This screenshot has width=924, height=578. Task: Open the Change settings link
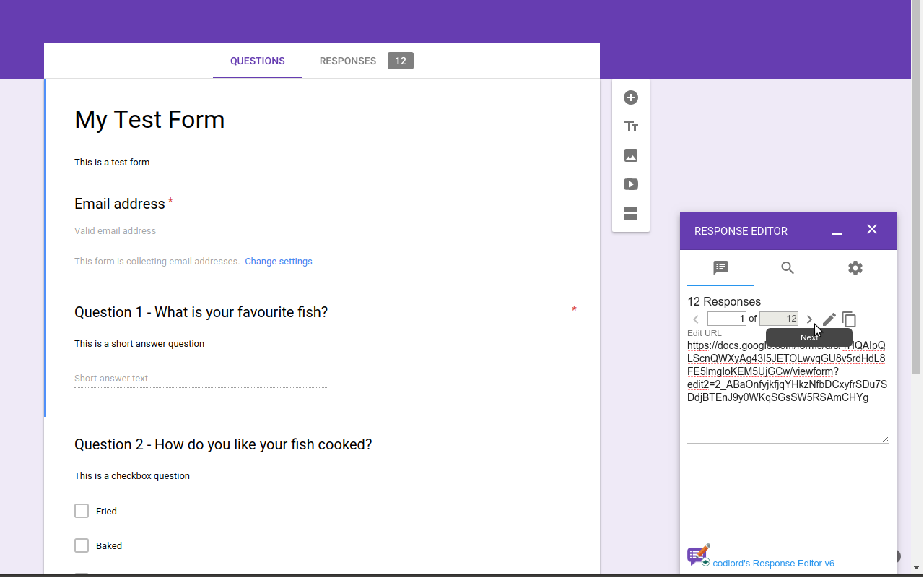coord(279,262)
